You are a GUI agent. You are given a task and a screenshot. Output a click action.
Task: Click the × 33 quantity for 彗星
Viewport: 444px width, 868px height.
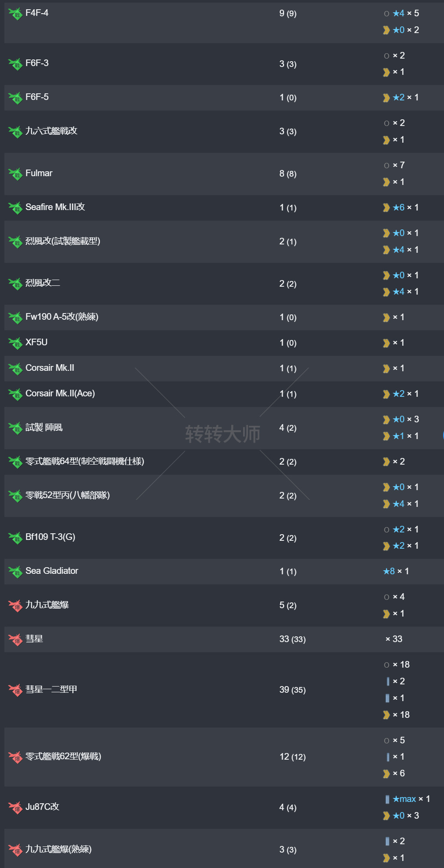[x=394, y=639]
